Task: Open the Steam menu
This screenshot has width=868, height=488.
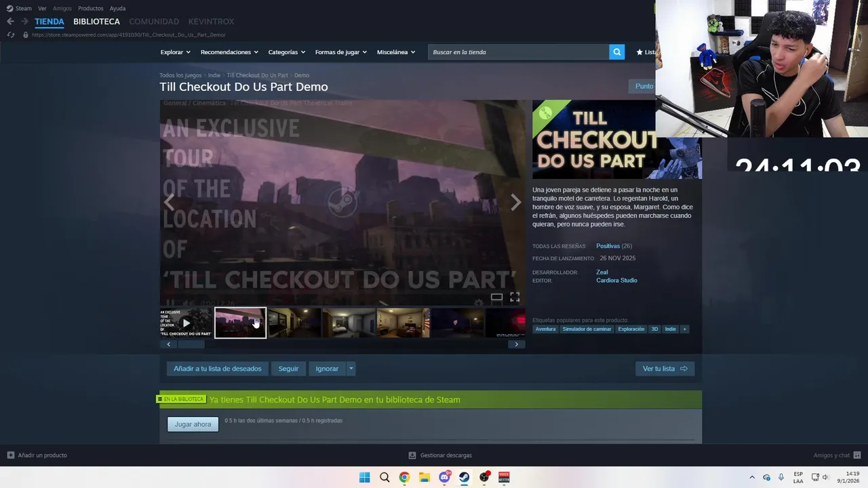Action: point(19,8)
